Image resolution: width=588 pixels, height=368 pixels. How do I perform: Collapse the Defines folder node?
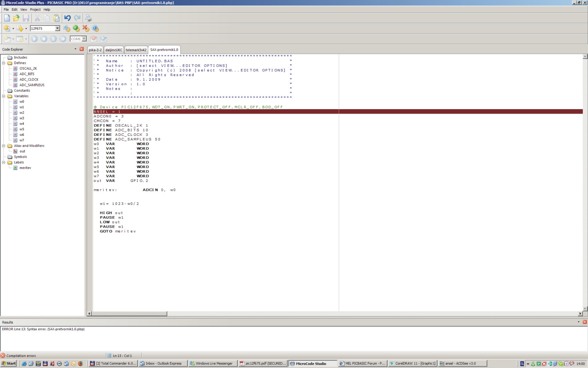(4, 63)
